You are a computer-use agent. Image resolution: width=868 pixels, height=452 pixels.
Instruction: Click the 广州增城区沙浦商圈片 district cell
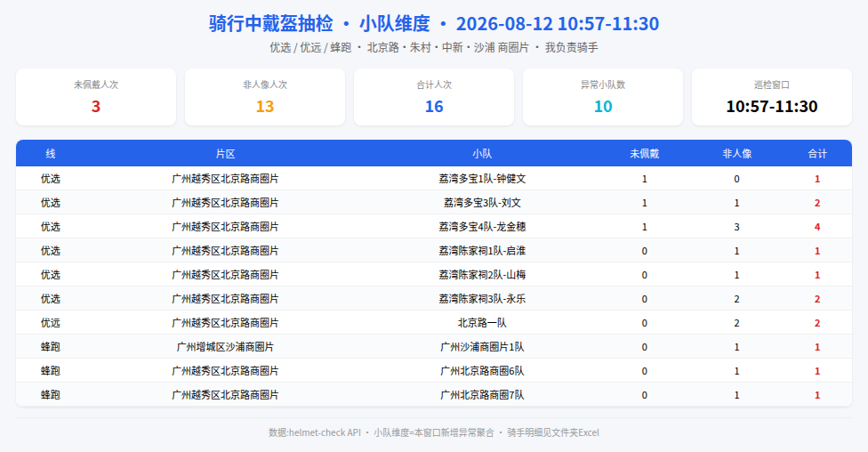(225, 347)
